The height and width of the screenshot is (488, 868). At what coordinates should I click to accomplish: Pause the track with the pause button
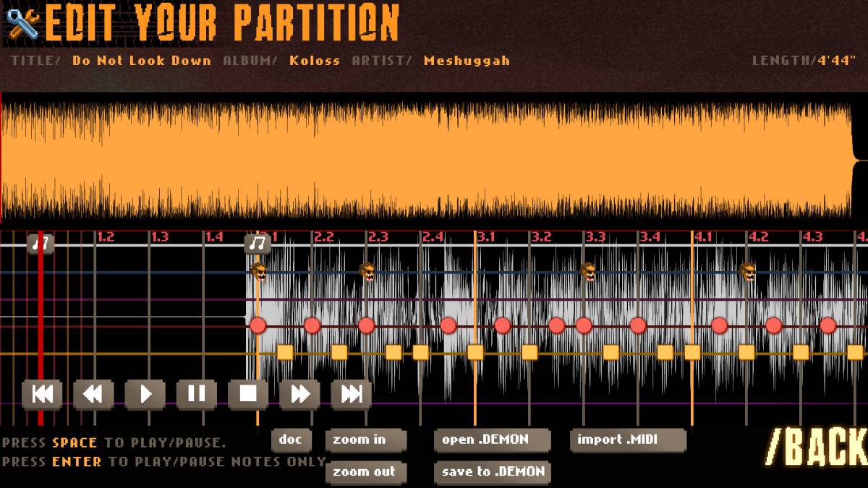[x=197, y=394]
